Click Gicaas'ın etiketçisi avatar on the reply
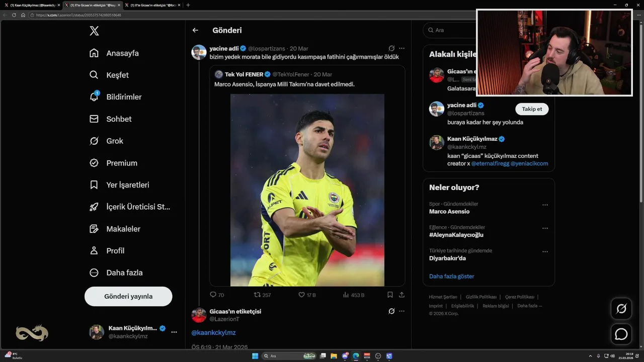The height and width of the screenshot is (362, 644). tap(199, 315)
